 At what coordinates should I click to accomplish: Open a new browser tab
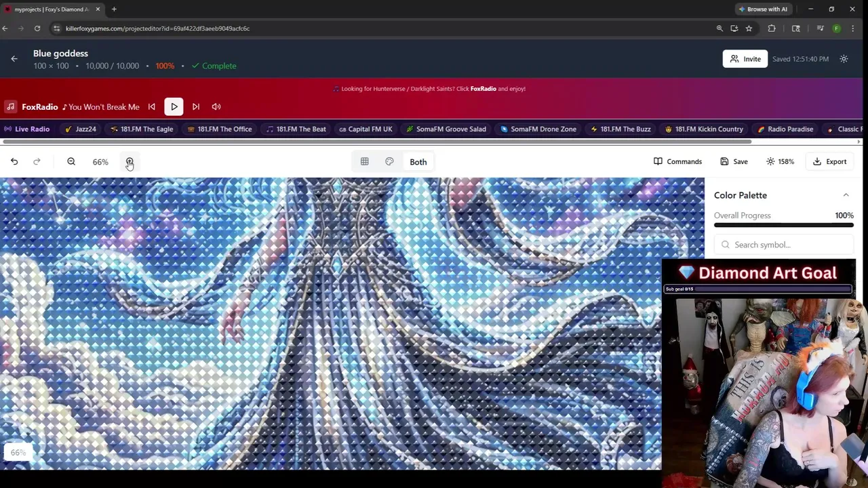click(x=114, y=9)
